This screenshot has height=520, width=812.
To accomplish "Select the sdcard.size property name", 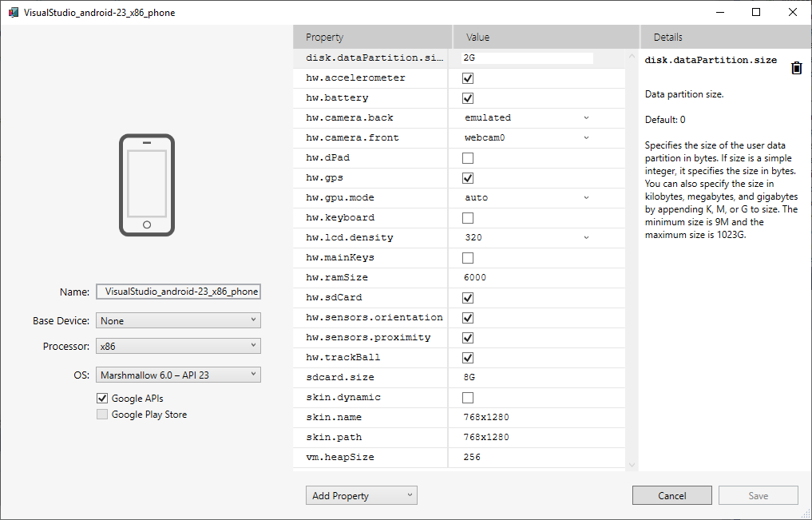I will click(339, 378).
